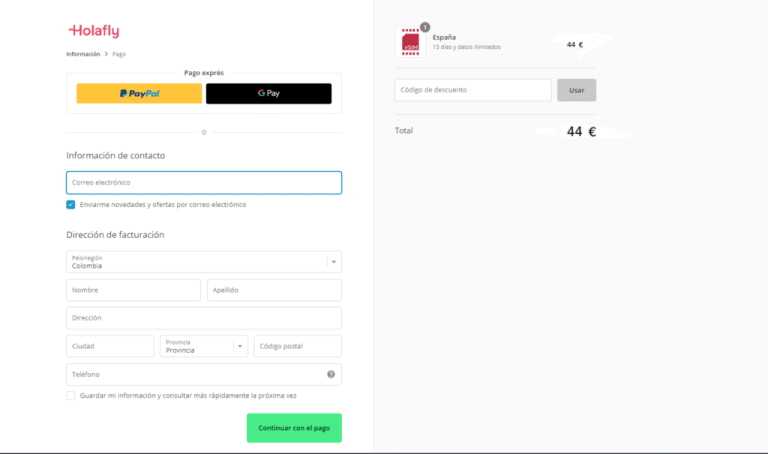Select the Pago breadcrumb step
Image resolution: width=768 pixels, height=454 pixels.
click(x=119, y=54)
